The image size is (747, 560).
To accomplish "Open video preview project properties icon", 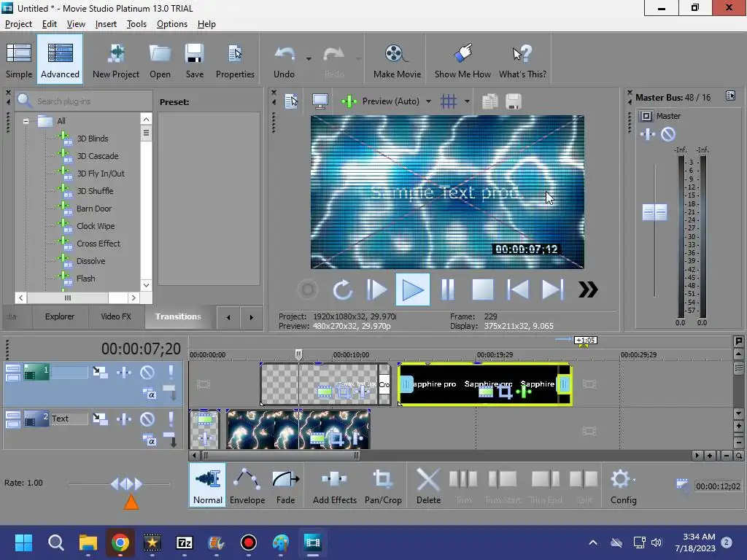I will [291, 101].
